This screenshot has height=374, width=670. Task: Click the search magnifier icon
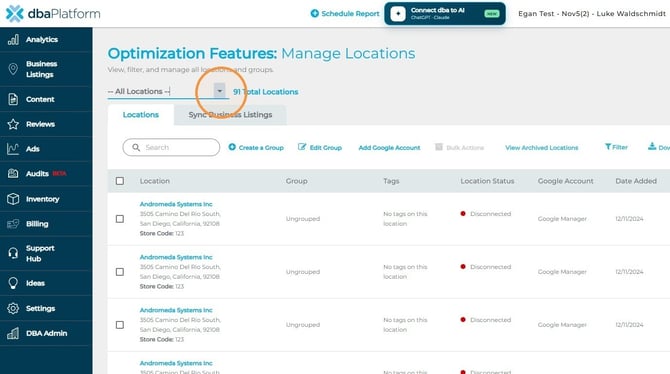[x=136, y=147]
